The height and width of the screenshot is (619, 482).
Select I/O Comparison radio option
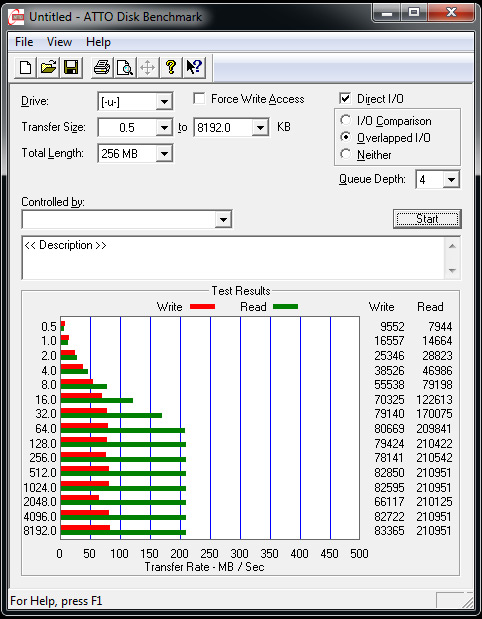pyautogui.click(x=346, y=120)
